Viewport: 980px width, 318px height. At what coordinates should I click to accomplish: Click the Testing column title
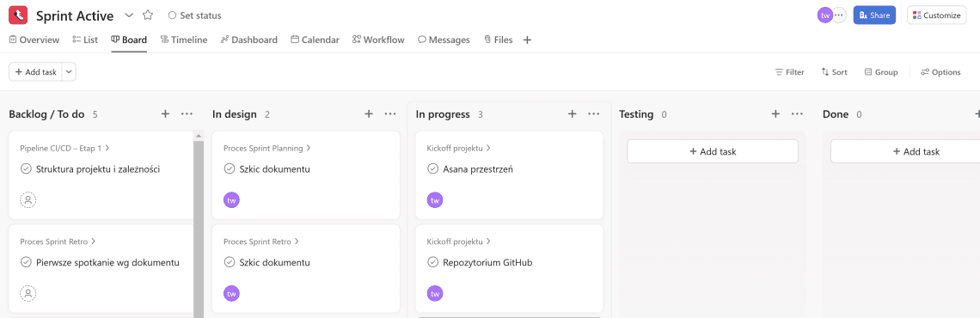[636, 114]
